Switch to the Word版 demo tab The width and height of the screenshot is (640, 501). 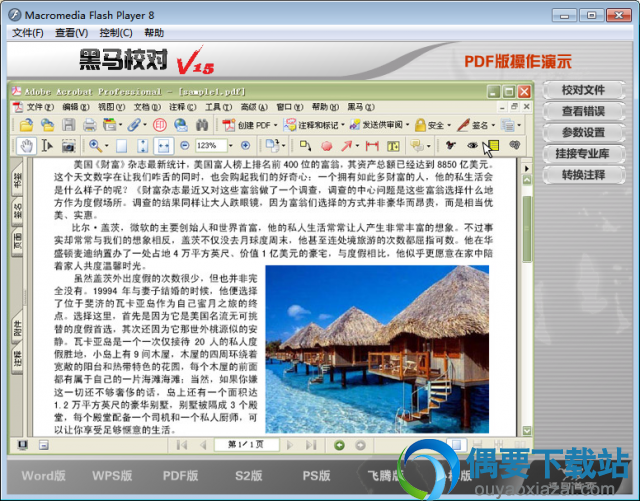pyautogui.click(x=43, y=476)
